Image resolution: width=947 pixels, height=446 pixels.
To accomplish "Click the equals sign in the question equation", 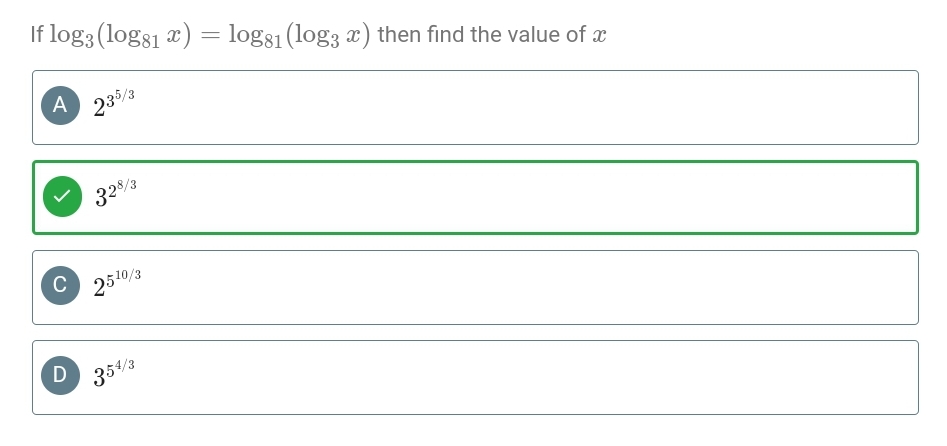I will [210, 35].
